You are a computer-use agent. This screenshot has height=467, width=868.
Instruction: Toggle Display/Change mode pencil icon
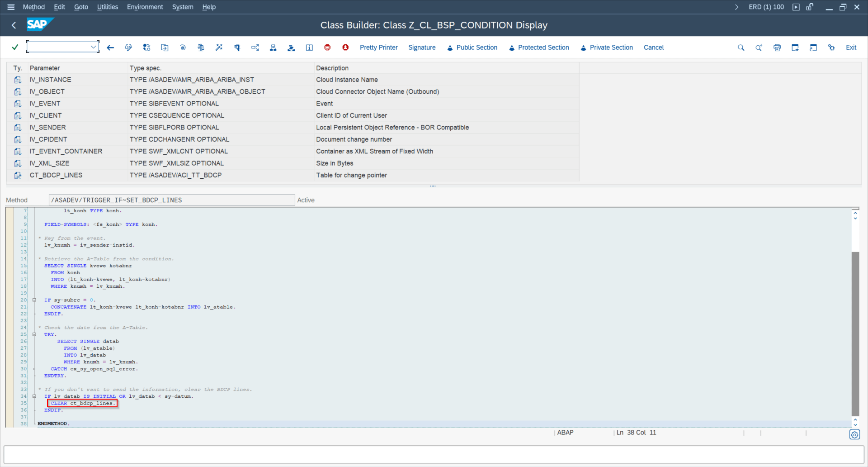(128, 48)
